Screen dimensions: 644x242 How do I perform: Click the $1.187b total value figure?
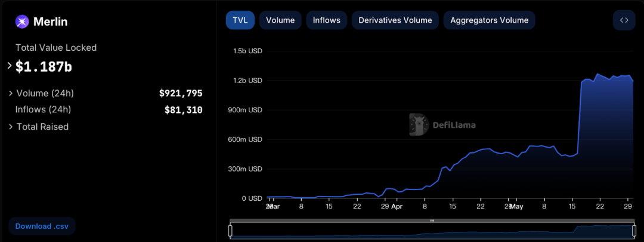(44, 67)
